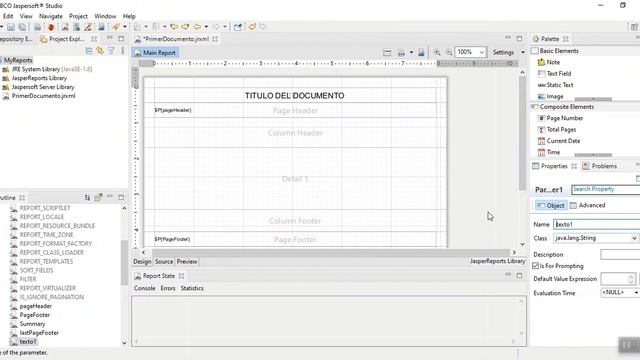This screenshot has width=640, height=360.
Task: Select the Total Pages palette element
Action: [x=557, y=129]
